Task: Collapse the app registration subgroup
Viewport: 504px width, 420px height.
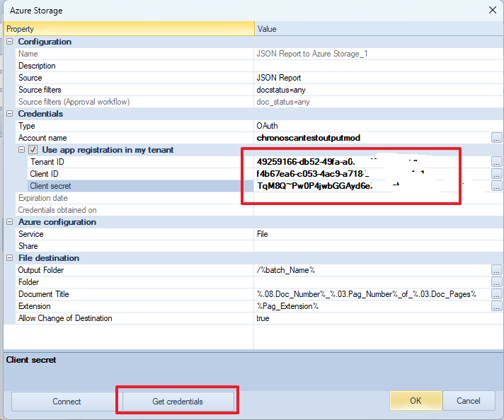Action: click(21, 150)
